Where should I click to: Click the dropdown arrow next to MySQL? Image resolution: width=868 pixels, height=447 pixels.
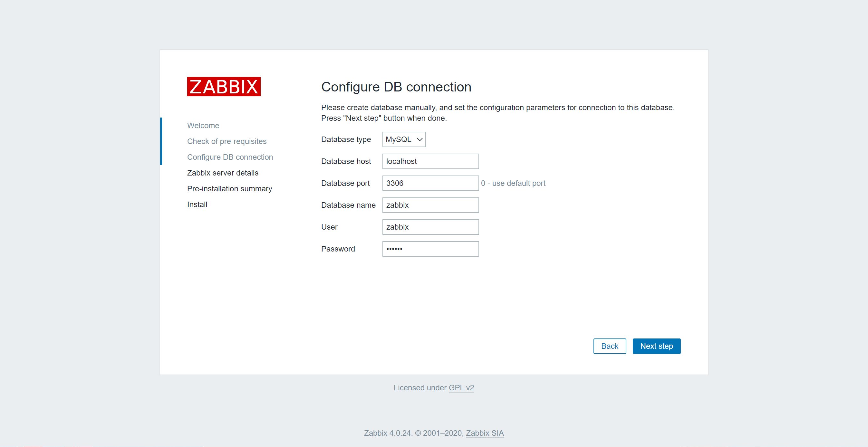click(x=419, y=139)
